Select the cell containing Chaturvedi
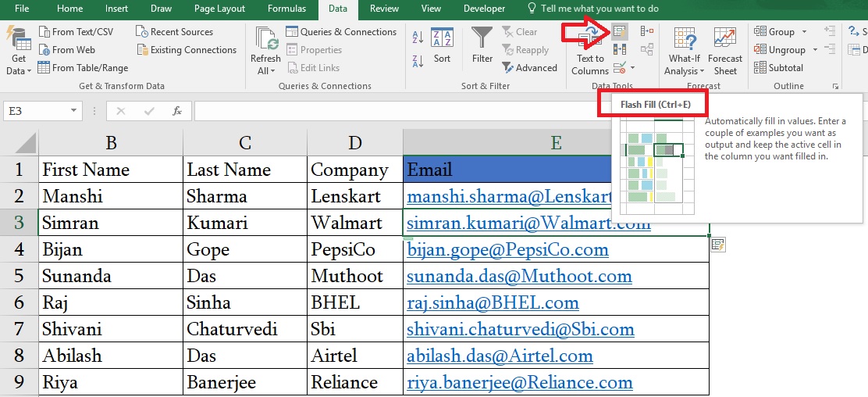 point(244,329)
